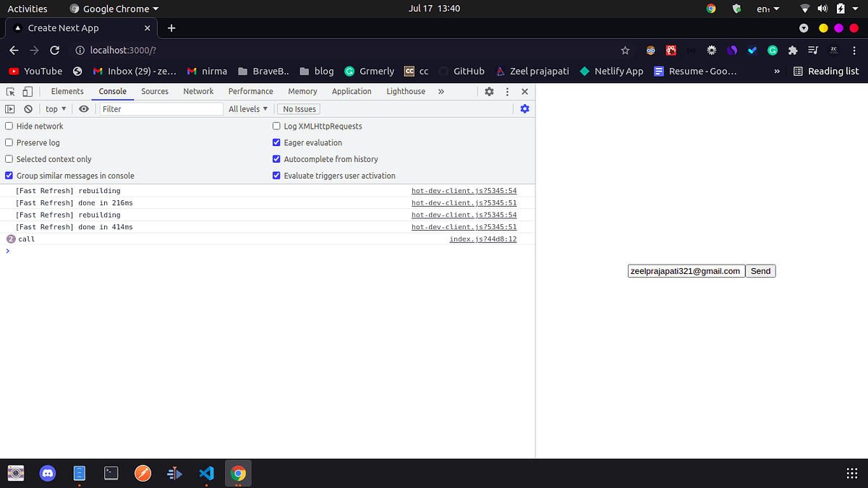Enable the Log XMLHttpRequests checkbox
The height and width of the screenshot is (488, 868).
click(x=276, y=126)
